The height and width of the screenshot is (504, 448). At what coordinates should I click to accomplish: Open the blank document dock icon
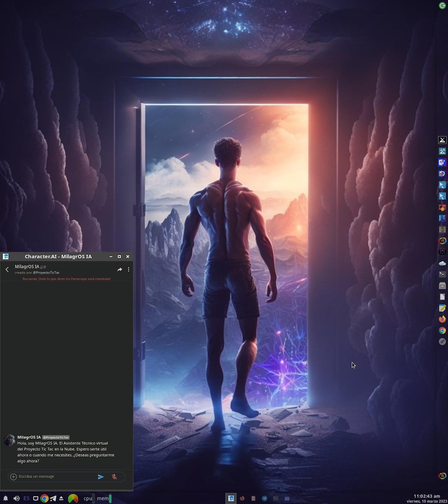(x=442, y=297)
